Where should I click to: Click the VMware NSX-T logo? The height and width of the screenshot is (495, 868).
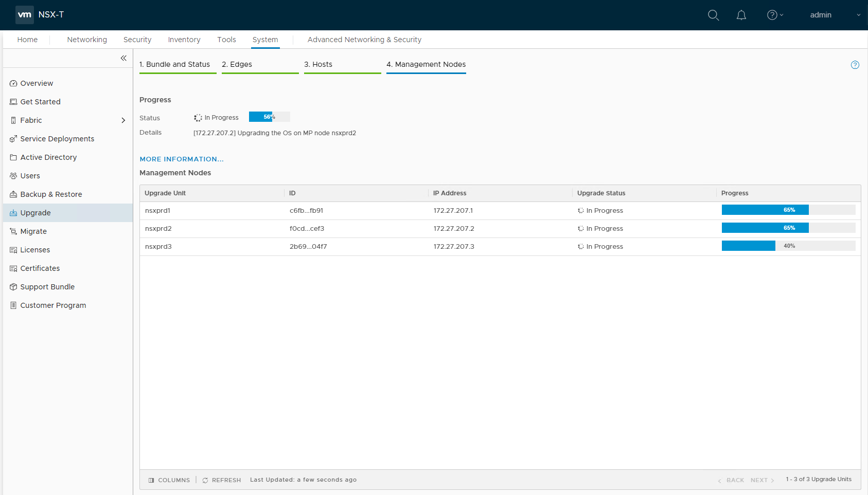pos(25,14)
